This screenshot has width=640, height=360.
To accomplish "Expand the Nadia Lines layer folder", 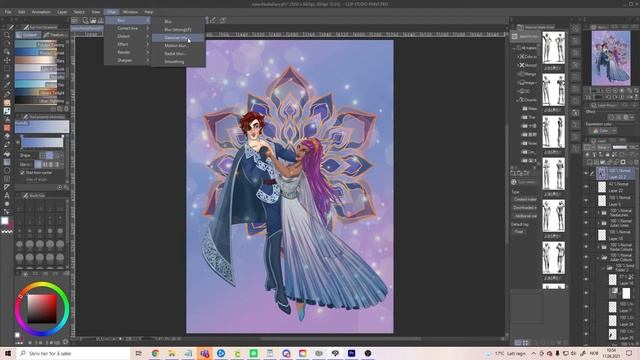I will 598,213.
